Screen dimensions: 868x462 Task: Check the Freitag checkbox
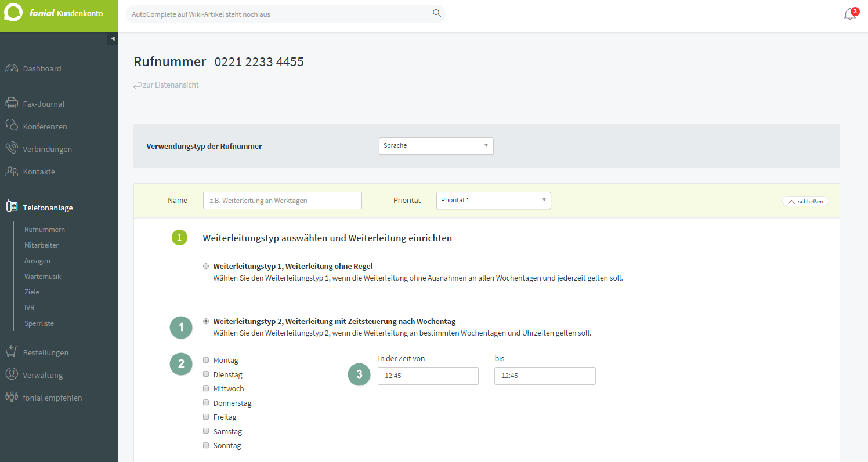click(206, 417)
